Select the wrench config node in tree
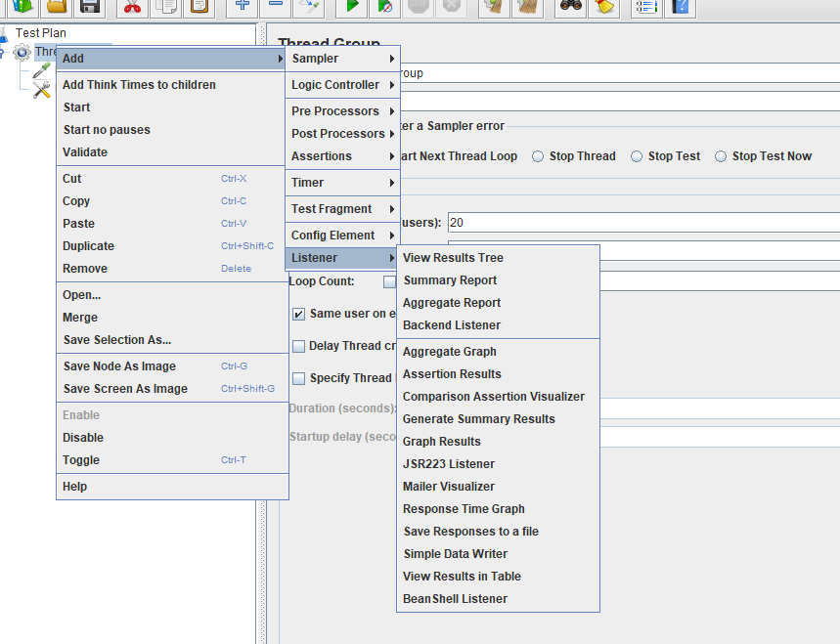The height and width of the screenshot is (644, 840). point(42,89)
